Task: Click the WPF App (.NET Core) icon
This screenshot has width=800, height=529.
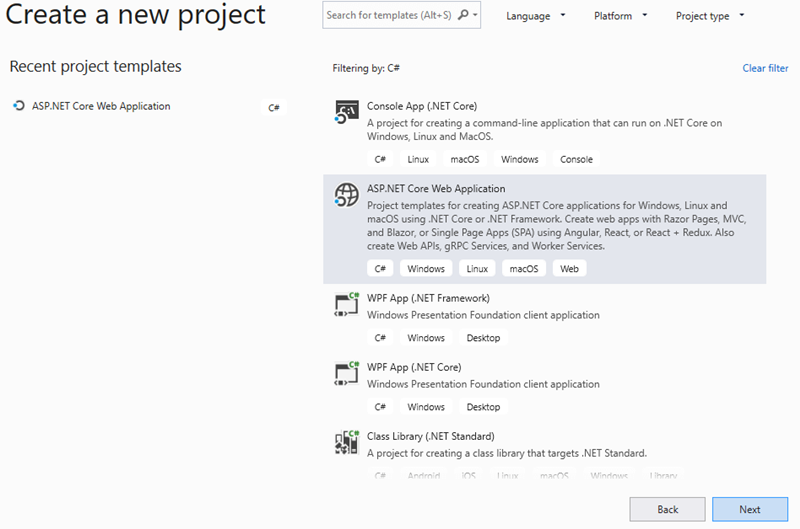Action: (346, 373)
